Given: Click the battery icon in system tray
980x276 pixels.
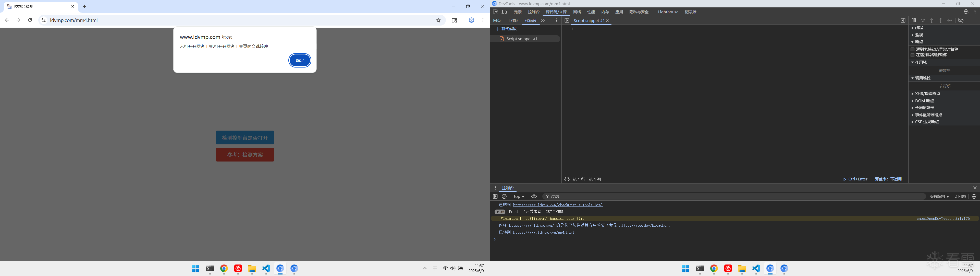Looking at the screenshot, I should point(461,268).
